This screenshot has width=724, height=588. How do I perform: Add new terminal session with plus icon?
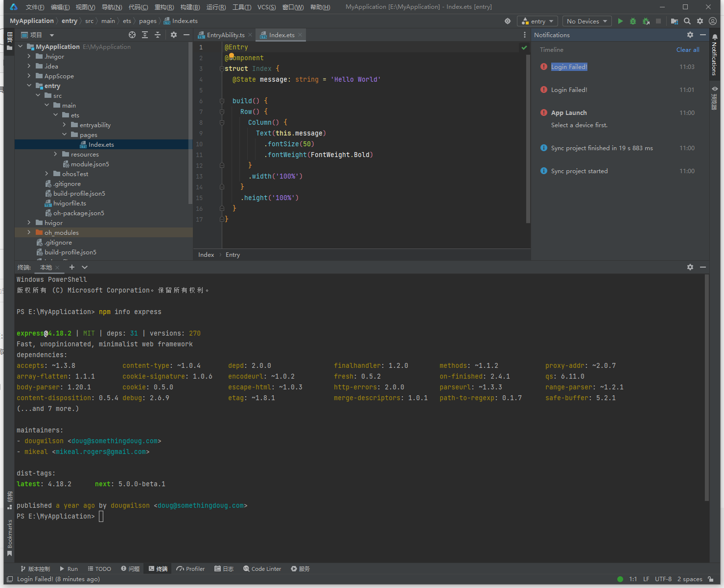72,267
